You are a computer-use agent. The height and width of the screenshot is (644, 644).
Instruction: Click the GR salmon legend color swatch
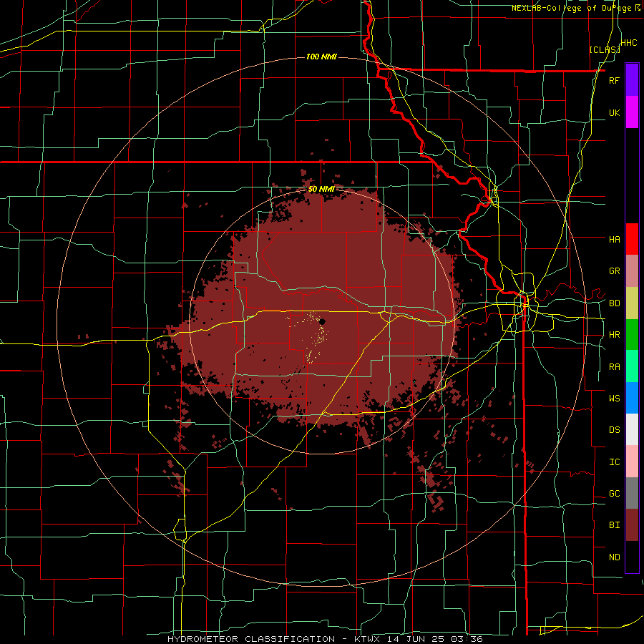[x=632, y=270]
